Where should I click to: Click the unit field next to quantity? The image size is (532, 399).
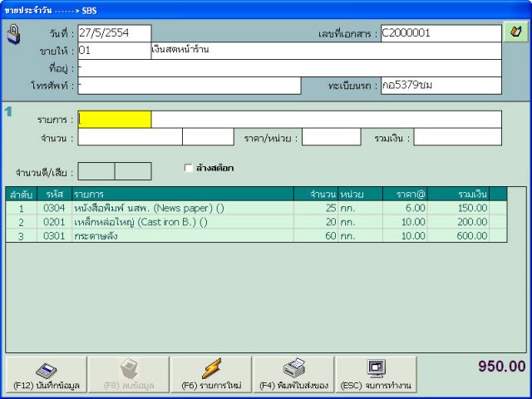pos(208,137)
